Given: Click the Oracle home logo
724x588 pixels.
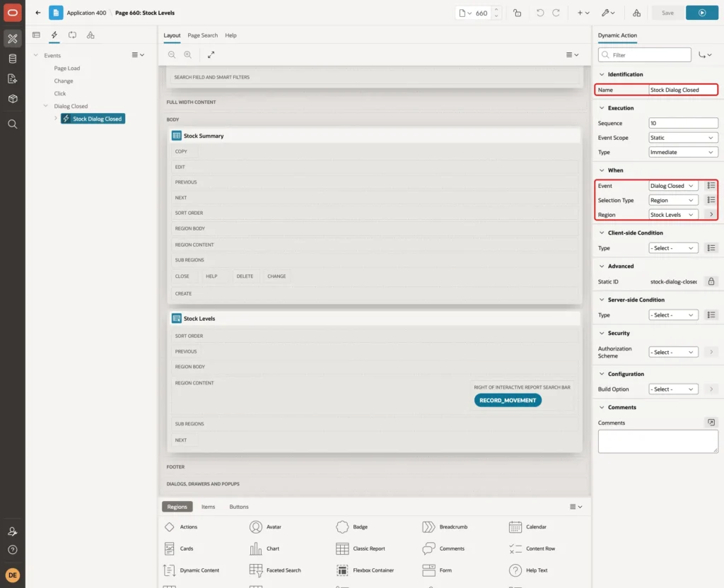Looking at the screenshot, I should [x=13, y=13].
